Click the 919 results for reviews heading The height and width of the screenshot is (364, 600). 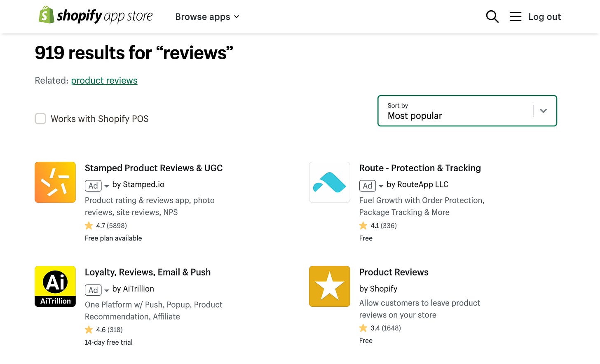[134, 53]
